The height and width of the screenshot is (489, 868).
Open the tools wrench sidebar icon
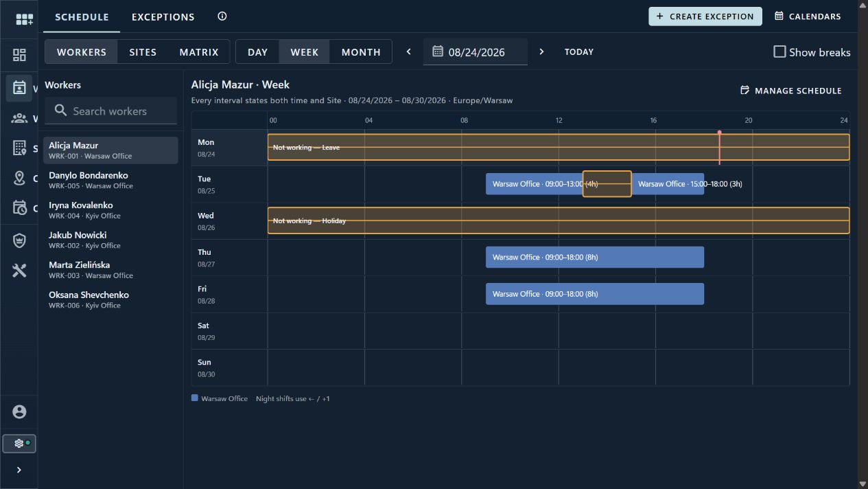point(19,271)
